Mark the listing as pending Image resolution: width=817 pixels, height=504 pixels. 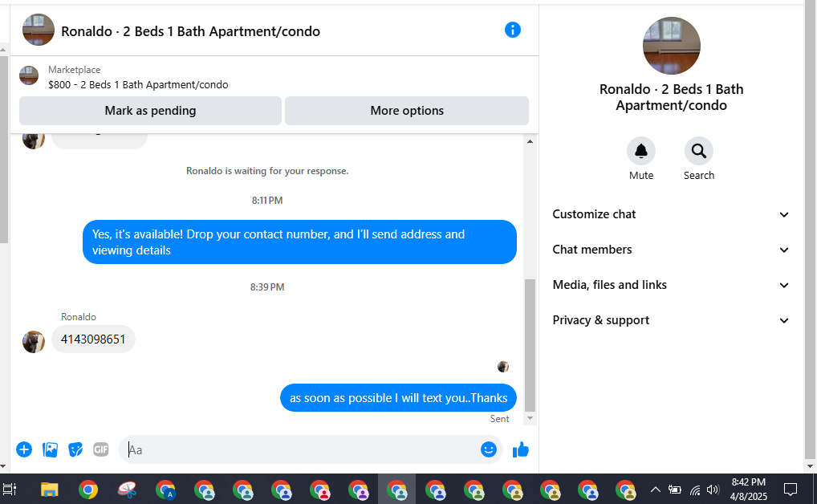(150, 111)
